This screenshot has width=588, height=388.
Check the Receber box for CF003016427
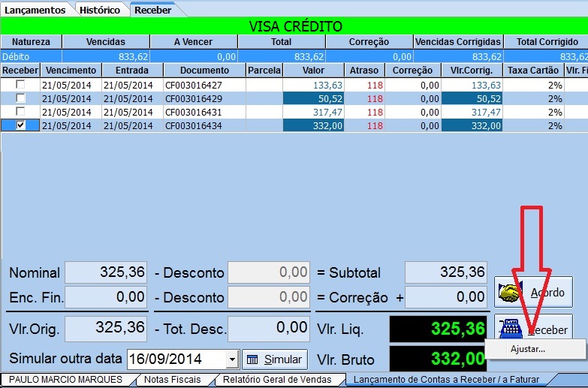(x=20, y=85)
